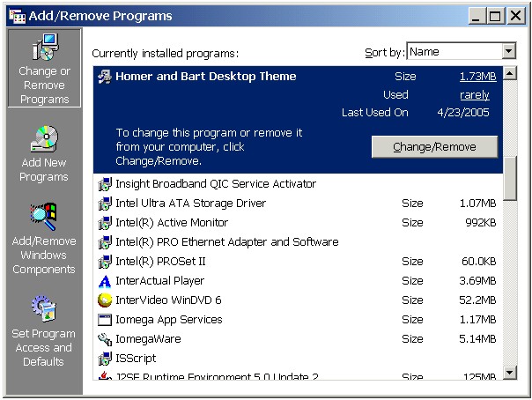Viewport: 532px width, 400px height.
Task: Click the 3.69MB size value
Action: (477, 281)
